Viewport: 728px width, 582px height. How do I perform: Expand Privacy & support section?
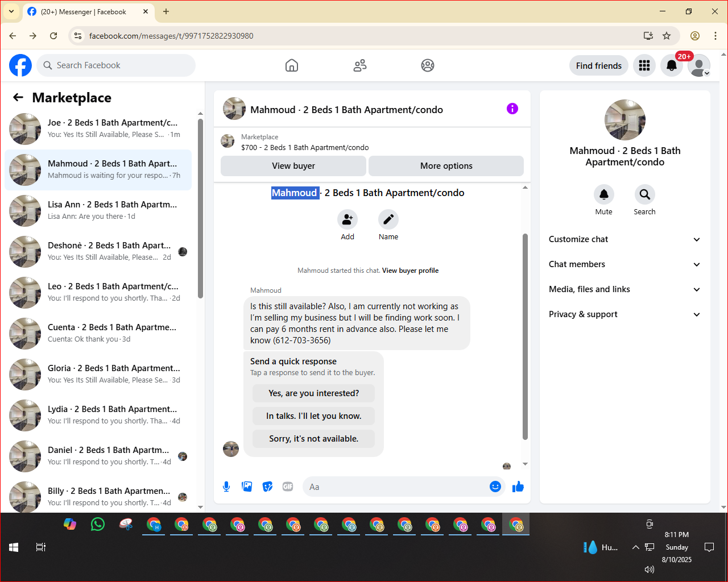624,314
